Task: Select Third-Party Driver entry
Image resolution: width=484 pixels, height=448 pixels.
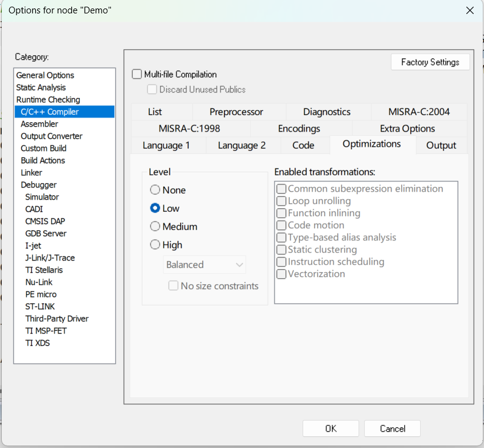Action: point(65,319)
